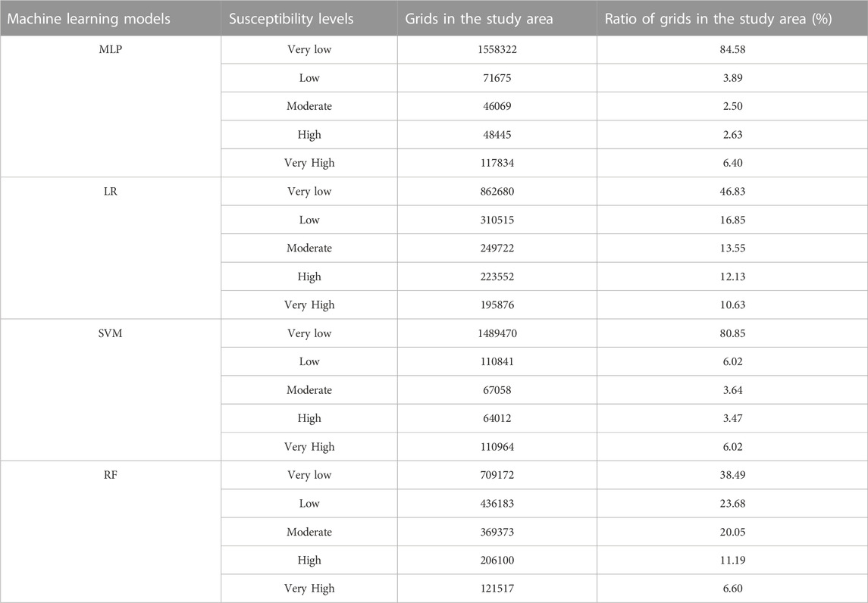Image resolution: width=868 pixels, height=603 pixels.
Task: Click the 121517 grid count
Action: click(497, 588)
